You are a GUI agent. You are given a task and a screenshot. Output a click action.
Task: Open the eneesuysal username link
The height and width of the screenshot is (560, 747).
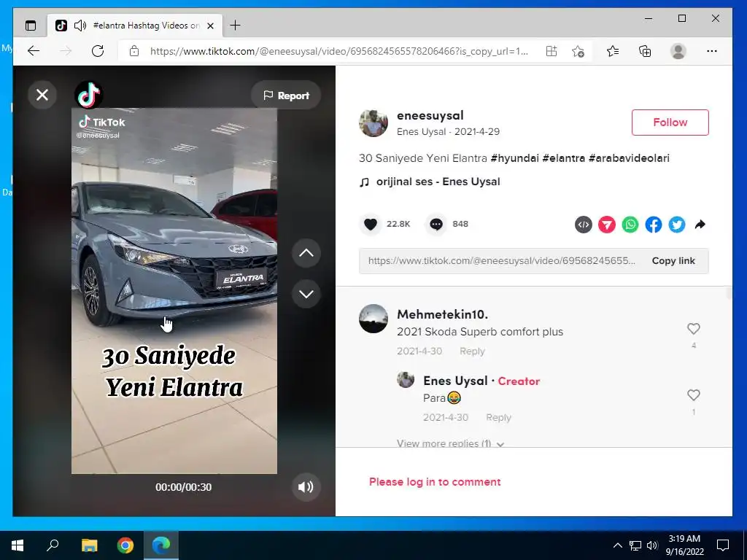(x=430, y=115)
